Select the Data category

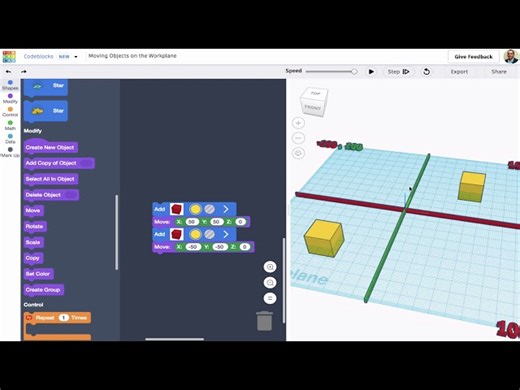click(10, 139)
